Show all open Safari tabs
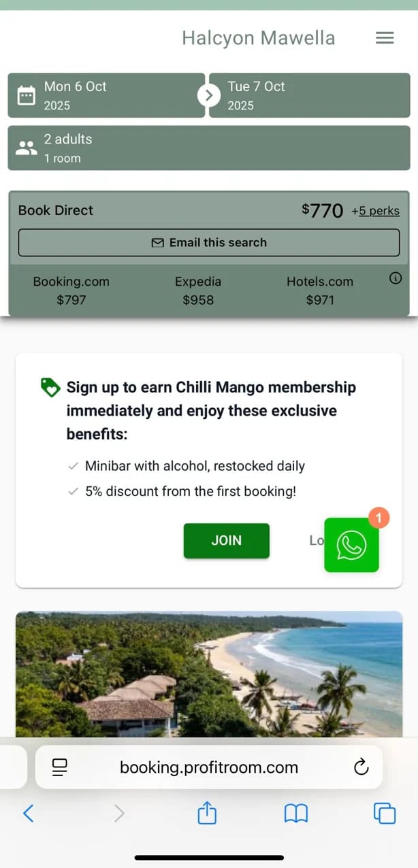418x868 pixels. click(384, 813)
